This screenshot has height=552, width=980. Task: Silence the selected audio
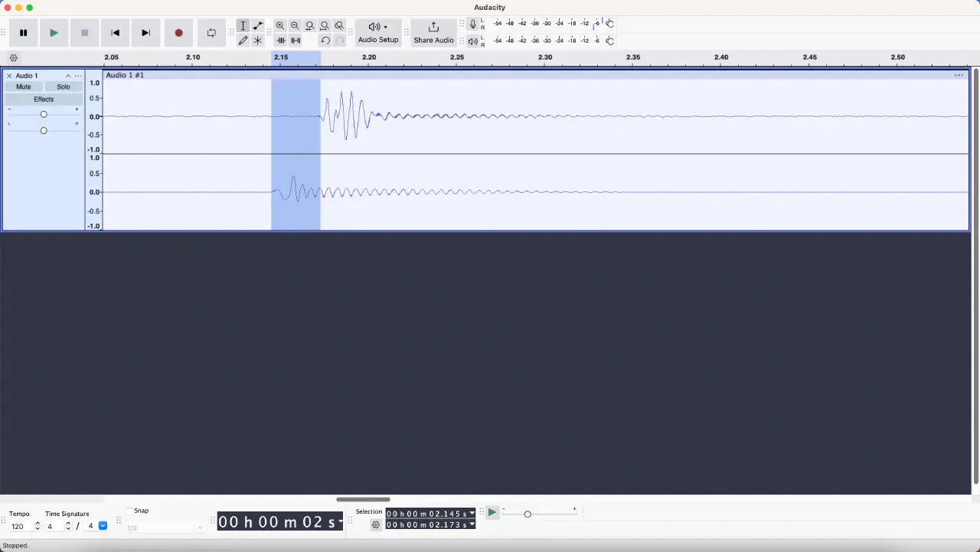coord(296,41)
